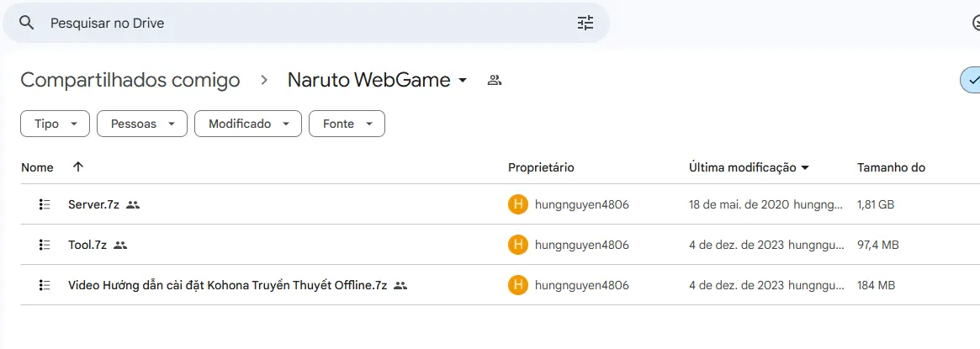Reverse sort direction arrow next to Nome

coord(78,167)
